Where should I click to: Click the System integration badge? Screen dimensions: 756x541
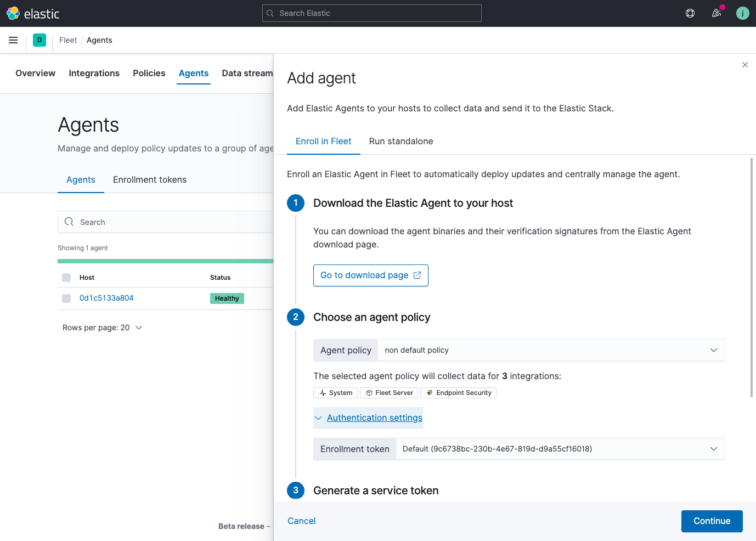pos(335,392)
